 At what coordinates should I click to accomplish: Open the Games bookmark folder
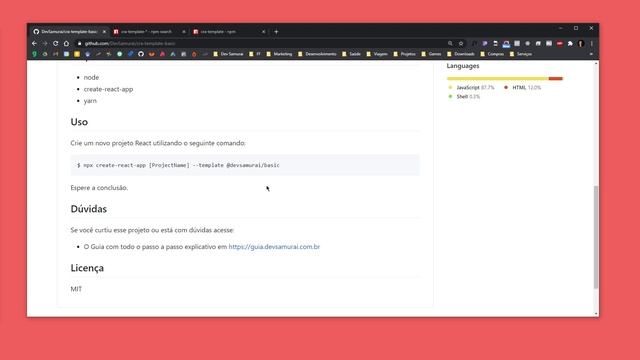pos(431,54)
